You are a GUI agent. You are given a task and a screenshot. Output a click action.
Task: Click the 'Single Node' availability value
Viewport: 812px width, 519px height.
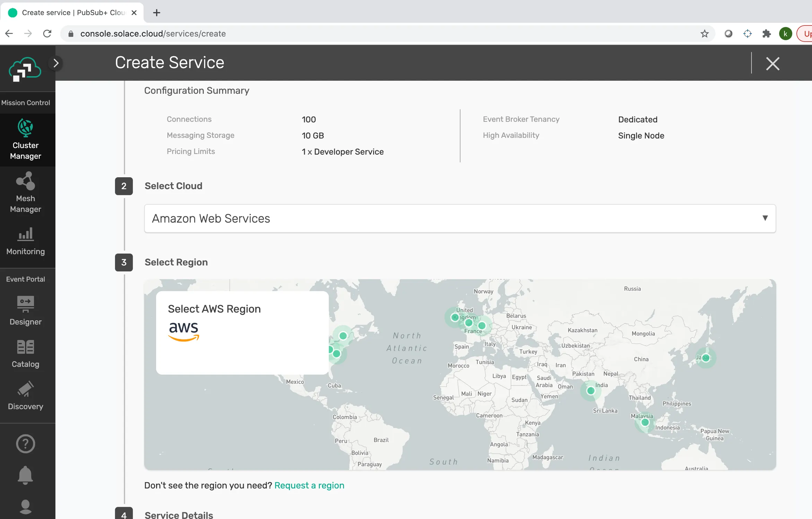(641, 136)
